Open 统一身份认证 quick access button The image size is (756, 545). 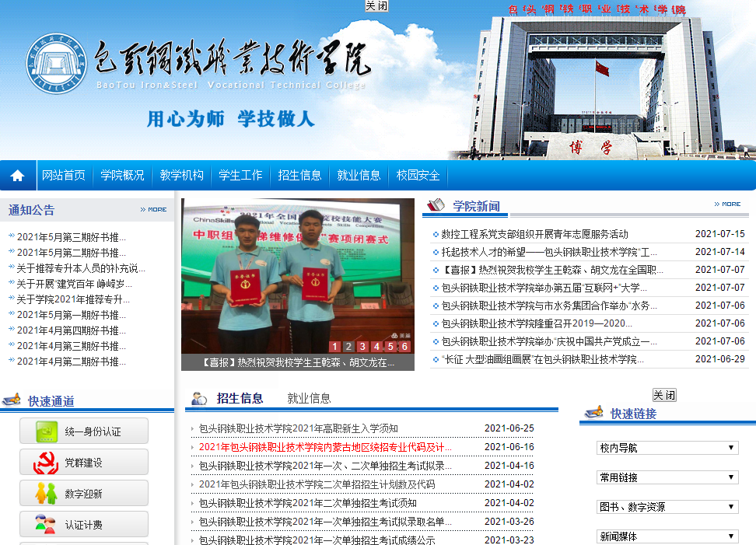point(84,431)
